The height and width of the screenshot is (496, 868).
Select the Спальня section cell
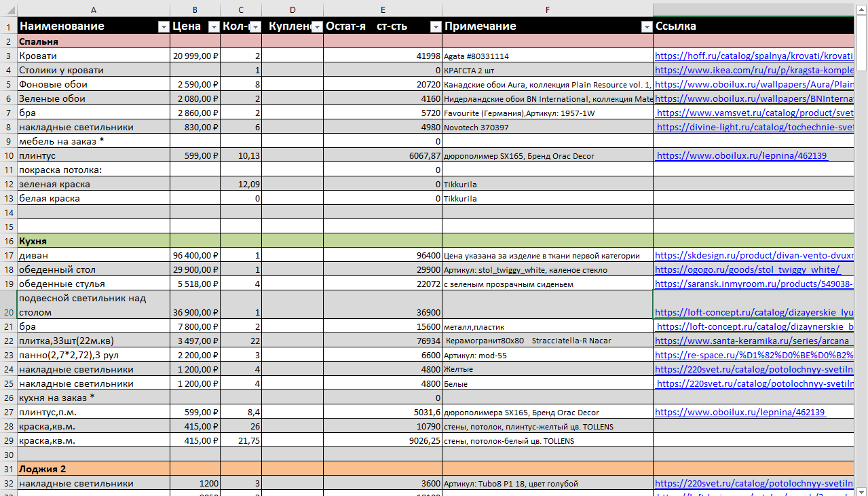[x=93, y=41]
